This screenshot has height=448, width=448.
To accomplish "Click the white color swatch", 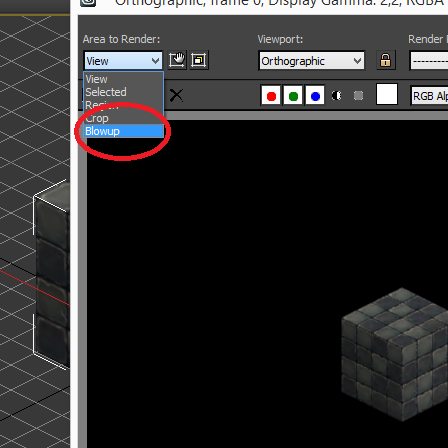I will [x=387, y=94].
